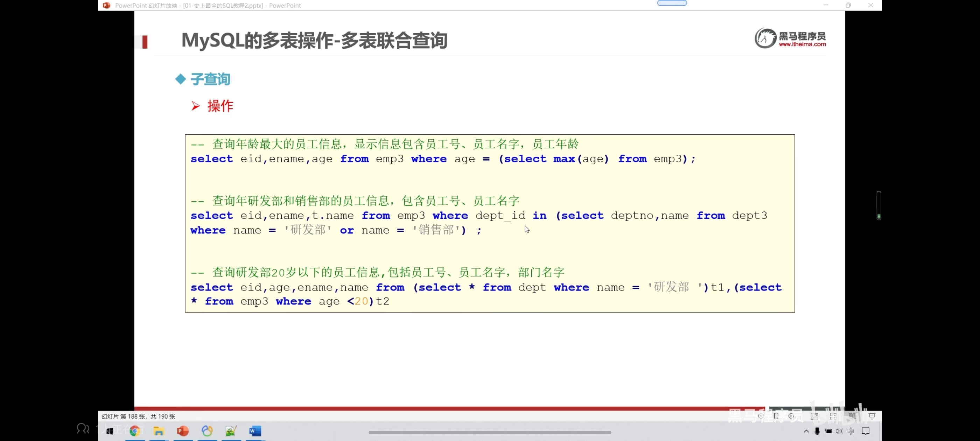Open Word from the taskbar
The height and width of the screenshot is (441, 980).
255,431
